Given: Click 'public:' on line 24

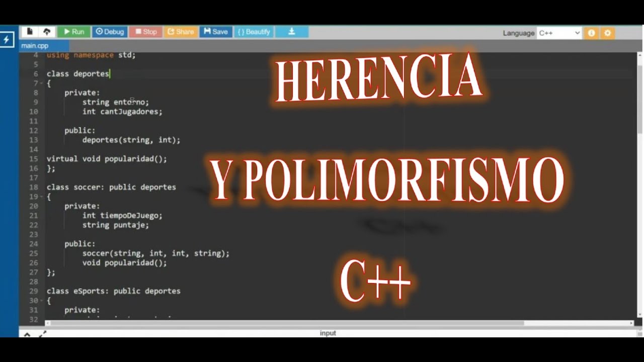Looking at the screenshot, I should coord(80,244).
